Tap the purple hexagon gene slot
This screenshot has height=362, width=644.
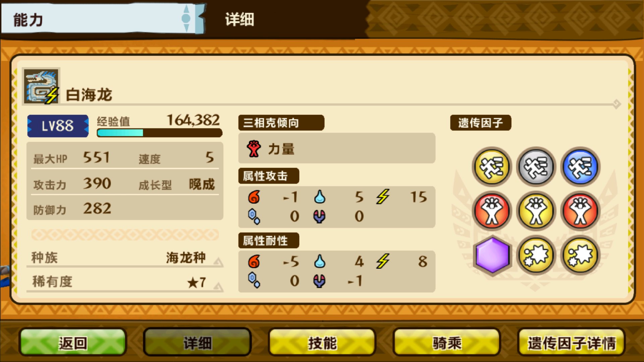(492, 255)
